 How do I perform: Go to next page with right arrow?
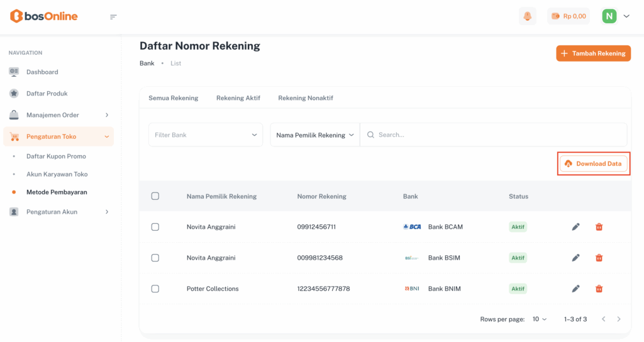[619, 319]
